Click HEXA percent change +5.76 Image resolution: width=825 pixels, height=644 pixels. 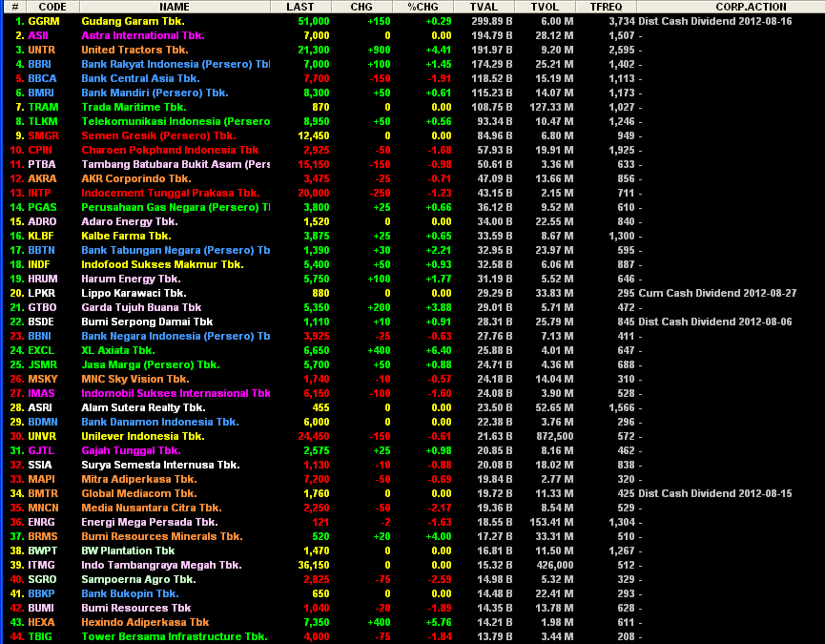click(439, 622)
